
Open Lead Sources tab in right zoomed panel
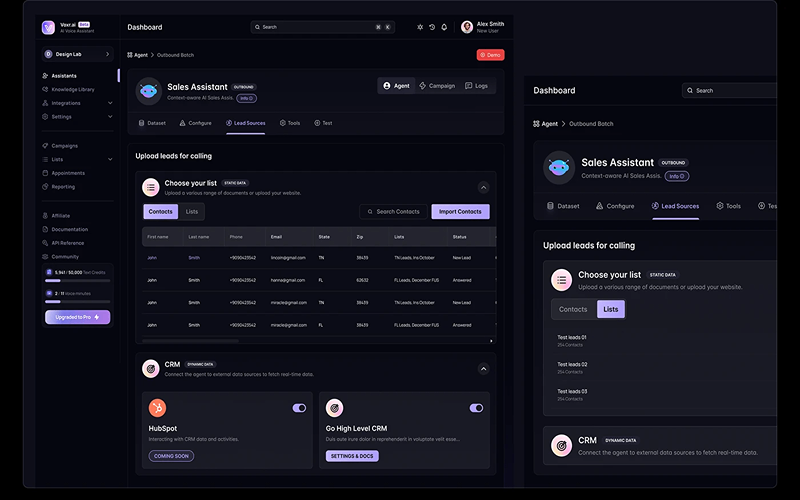pos(676,206)
